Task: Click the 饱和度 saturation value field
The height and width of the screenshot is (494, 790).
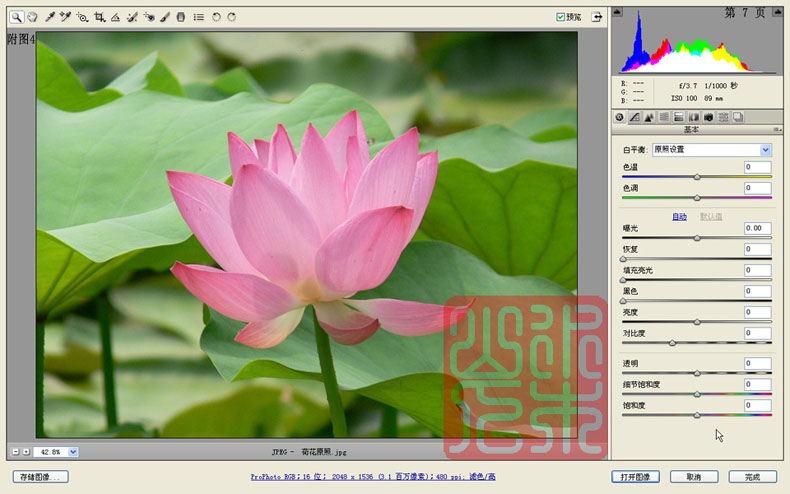Action: tap(757, 405)
